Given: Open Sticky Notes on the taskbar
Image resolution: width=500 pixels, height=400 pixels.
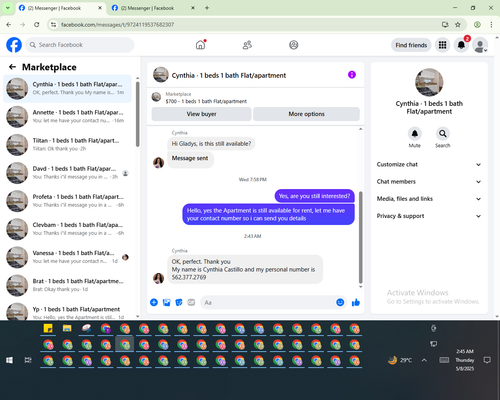Looking at the screenshot, I should (x=48, y=328).
